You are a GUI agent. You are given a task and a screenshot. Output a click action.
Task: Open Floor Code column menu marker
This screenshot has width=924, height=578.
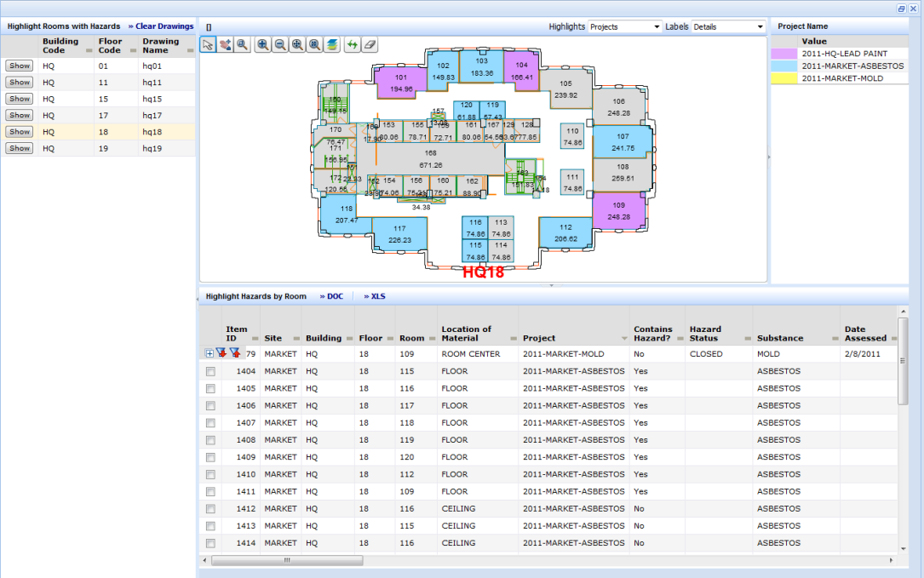pos(133,51)
